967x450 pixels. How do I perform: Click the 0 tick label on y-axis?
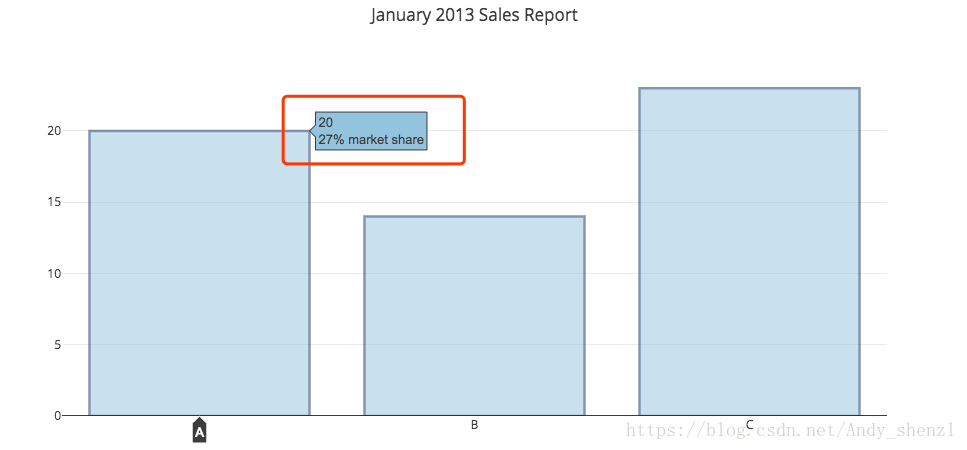[57, 415]
